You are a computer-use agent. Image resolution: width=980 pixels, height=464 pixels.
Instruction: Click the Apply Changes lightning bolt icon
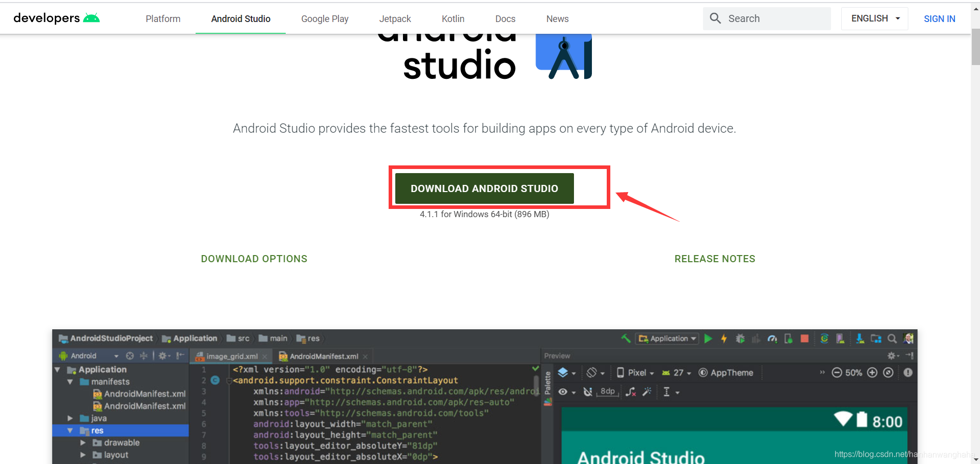pyautogui.click(x=724, y=339)
